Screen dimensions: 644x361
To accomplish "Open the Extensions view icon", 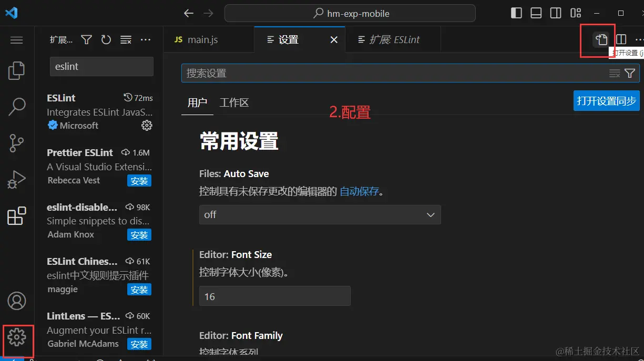I will click(x=17, y=215).
